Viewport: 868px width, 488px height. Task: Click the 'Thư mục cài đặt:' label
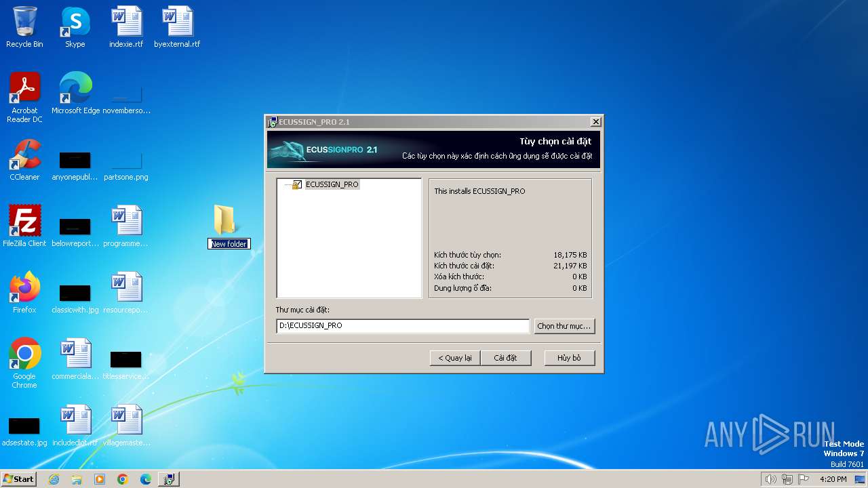click(302, 310)
